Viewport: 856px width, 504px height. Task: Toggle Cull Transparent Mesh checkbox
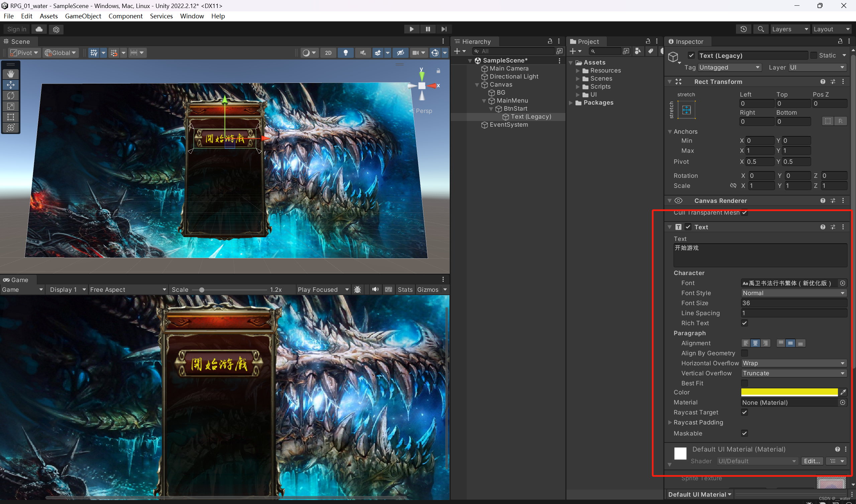(x=744, y=213)
